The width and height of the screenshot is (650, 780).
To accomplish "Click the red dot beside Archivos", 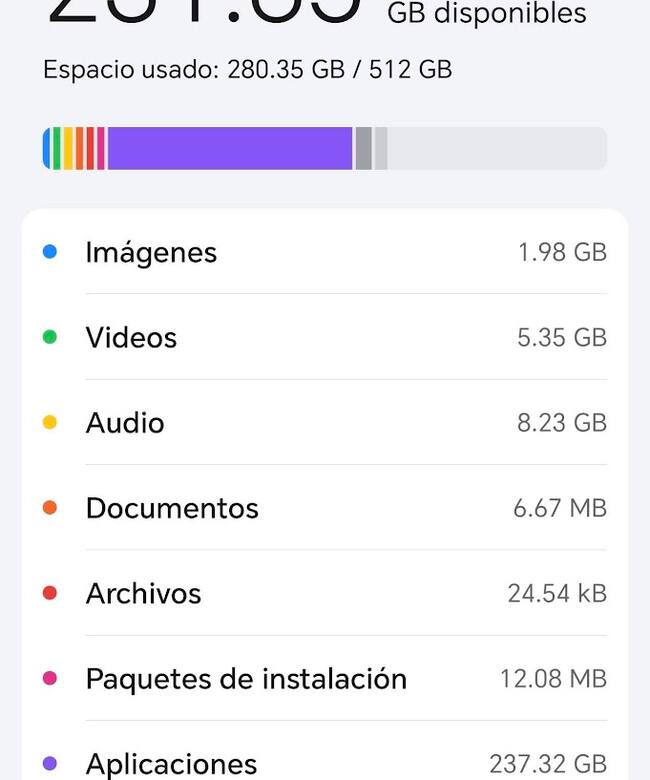I will tap(49, 593).
